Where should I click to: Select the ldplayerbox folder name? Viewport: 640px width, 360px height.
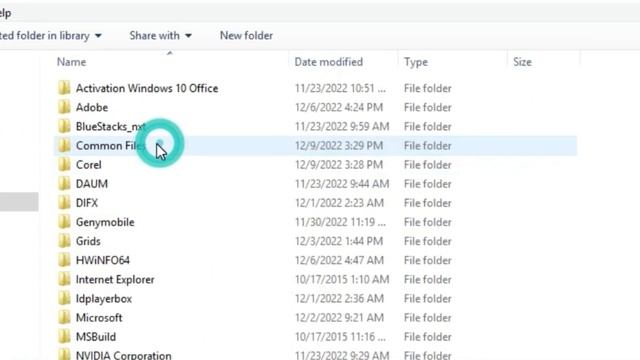(104, 299)
